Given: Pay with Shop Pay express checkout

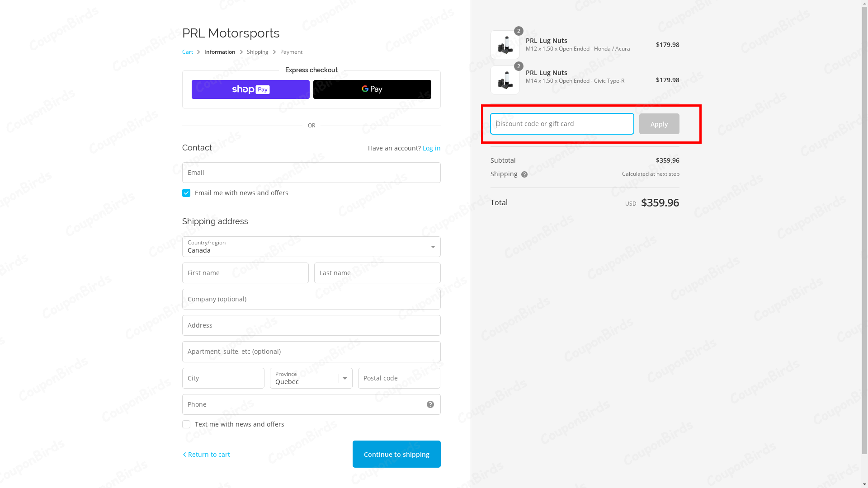Looking at the screenshot, I should 250,89.
